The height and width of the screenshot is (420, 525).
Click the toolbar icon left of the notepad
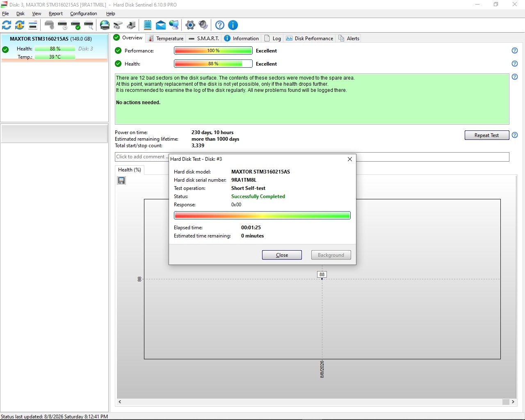(x=131, y=25)
